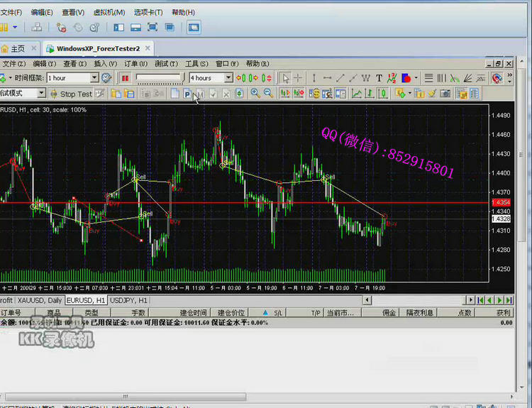Select the text label drawing tool
Screen dimensions: 532x408
(379, 78)
